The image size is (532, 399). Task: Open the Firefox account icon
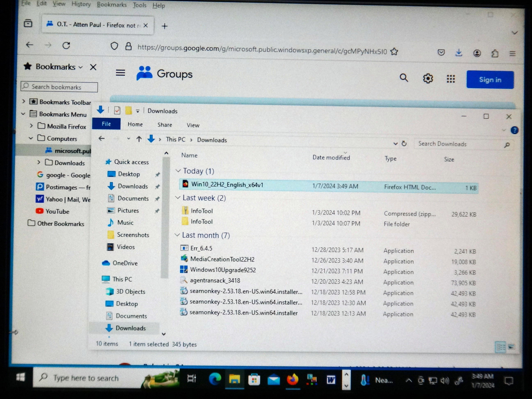tap(477, 53)
